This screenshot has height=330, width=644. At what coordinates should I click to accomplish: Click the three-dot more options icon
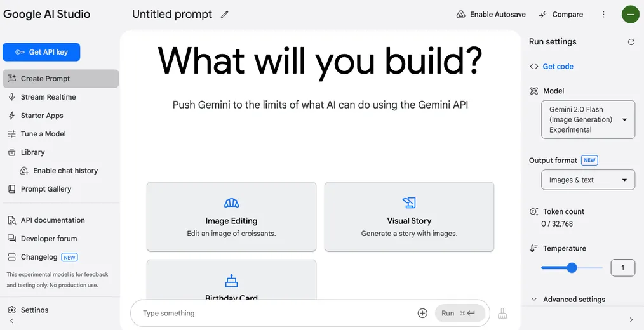603,15
